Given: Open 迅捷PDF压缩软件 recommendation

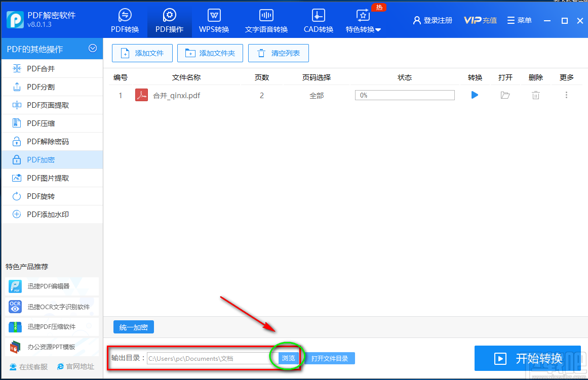Looking at the screenshot, I should click(x=52, y=327).
